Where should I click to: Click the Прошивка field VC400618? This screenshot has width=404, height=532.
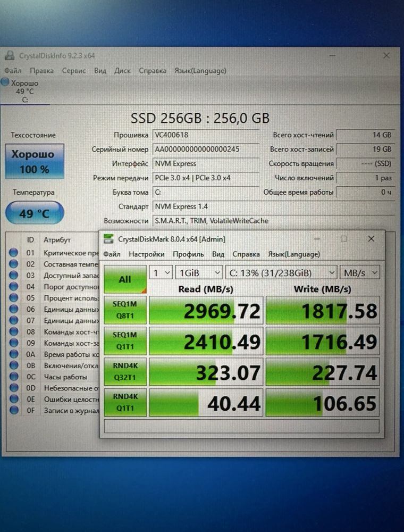(206, 135)
